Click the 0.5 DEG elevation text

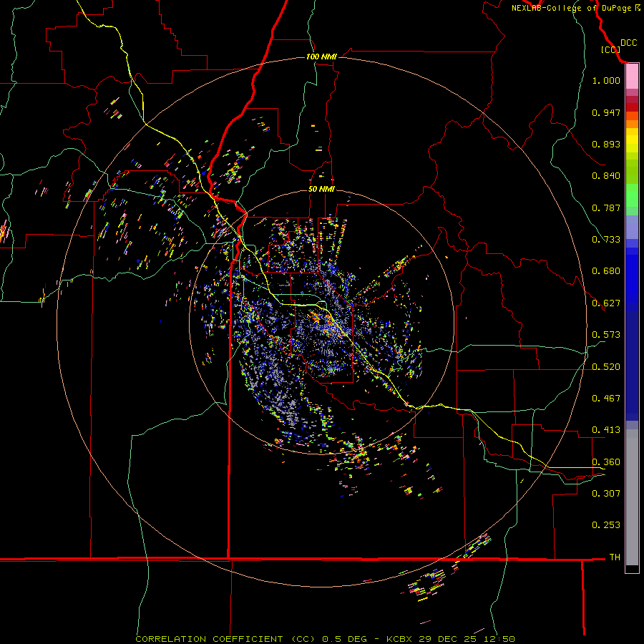point(345,639)
